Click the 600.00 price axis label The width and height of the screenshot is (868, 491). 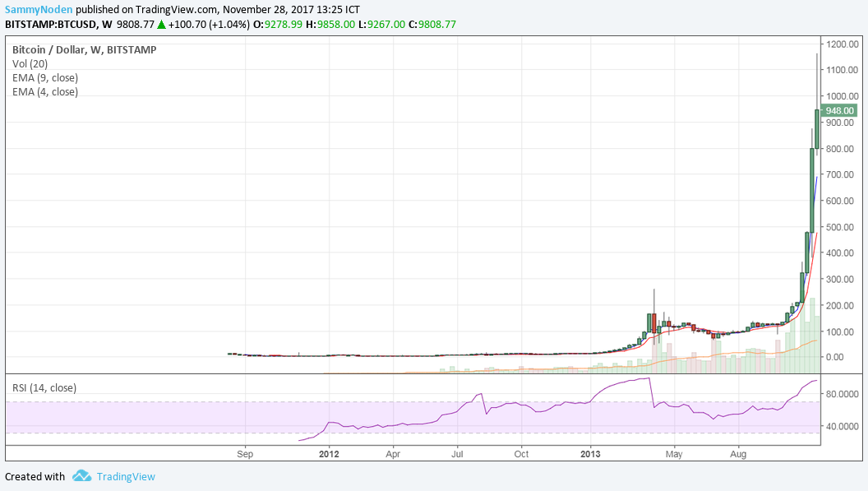[840, 201]
